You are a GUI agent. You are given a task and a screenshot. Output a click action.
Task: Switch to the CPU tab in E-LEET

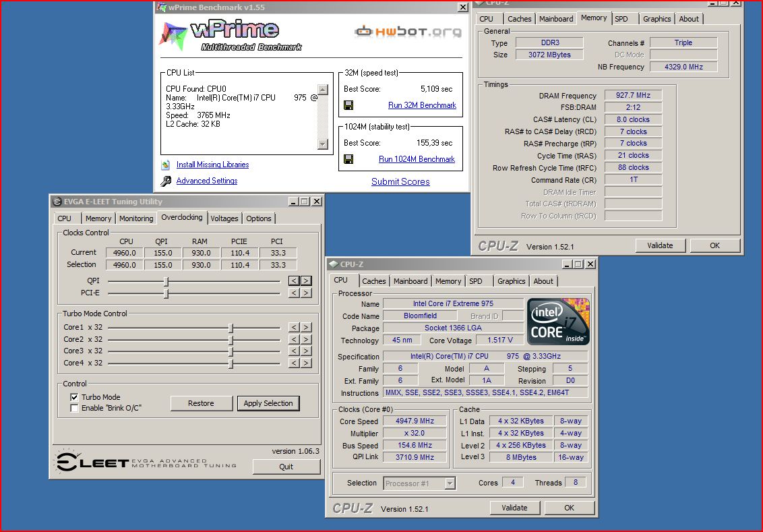64,218
